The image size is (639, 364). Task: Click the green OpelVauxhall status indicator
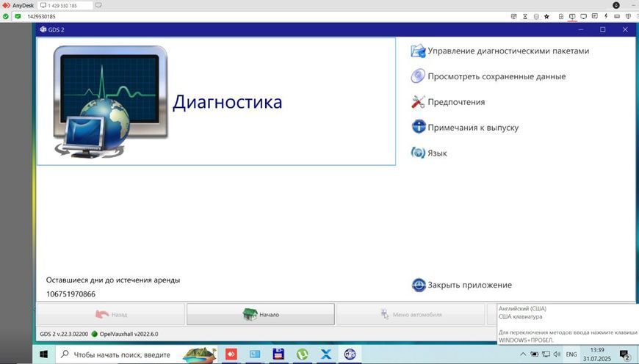(95, 334)
